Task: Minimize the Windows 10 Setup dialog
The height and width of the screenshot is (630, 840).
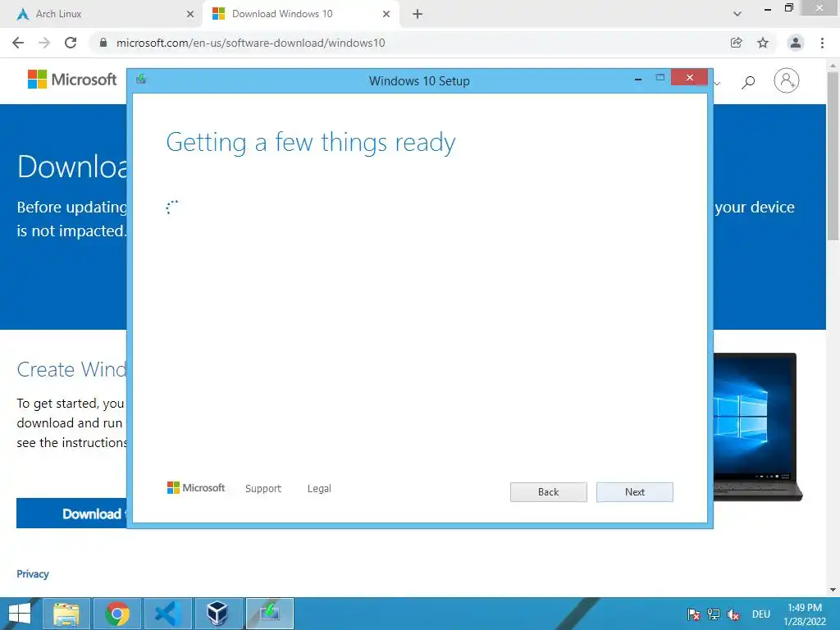Action: coord(638,79)
